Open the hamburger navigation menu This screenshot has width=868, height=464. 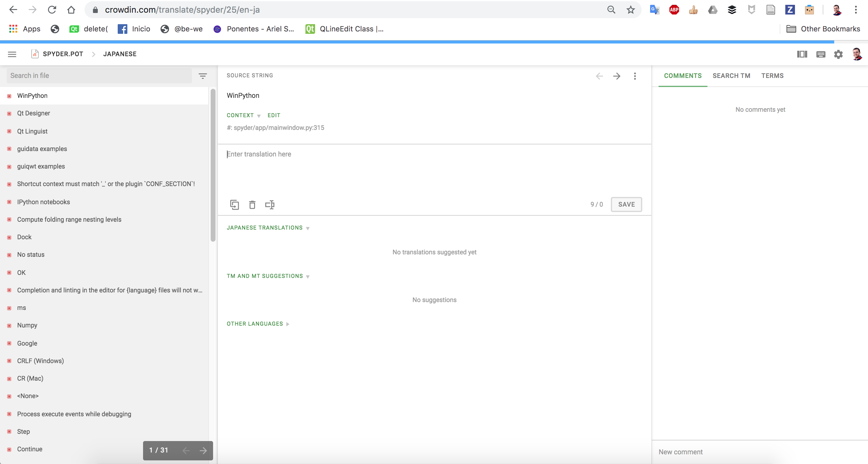point(12,54)
